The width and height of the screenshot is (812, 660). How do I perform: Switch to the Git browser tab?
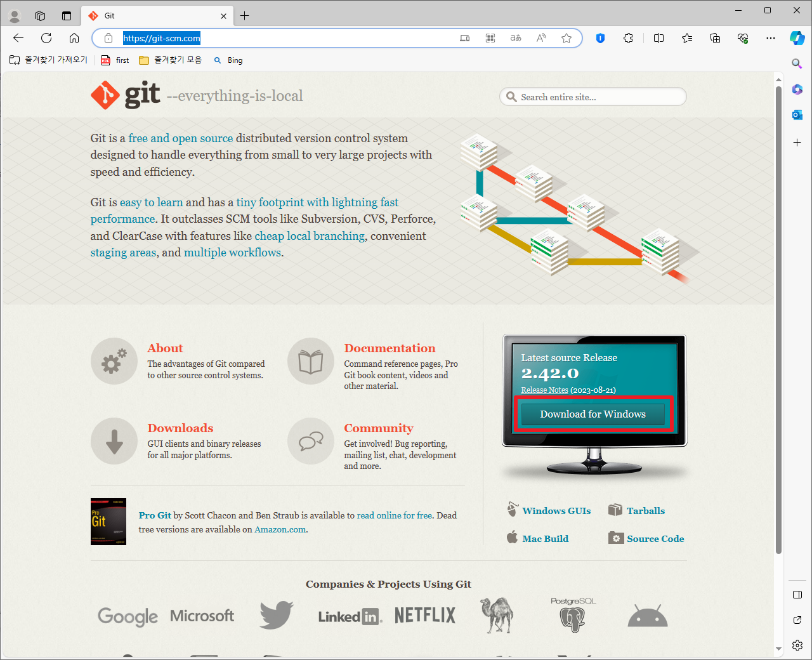pyautogui.click(x=157, y=16)
